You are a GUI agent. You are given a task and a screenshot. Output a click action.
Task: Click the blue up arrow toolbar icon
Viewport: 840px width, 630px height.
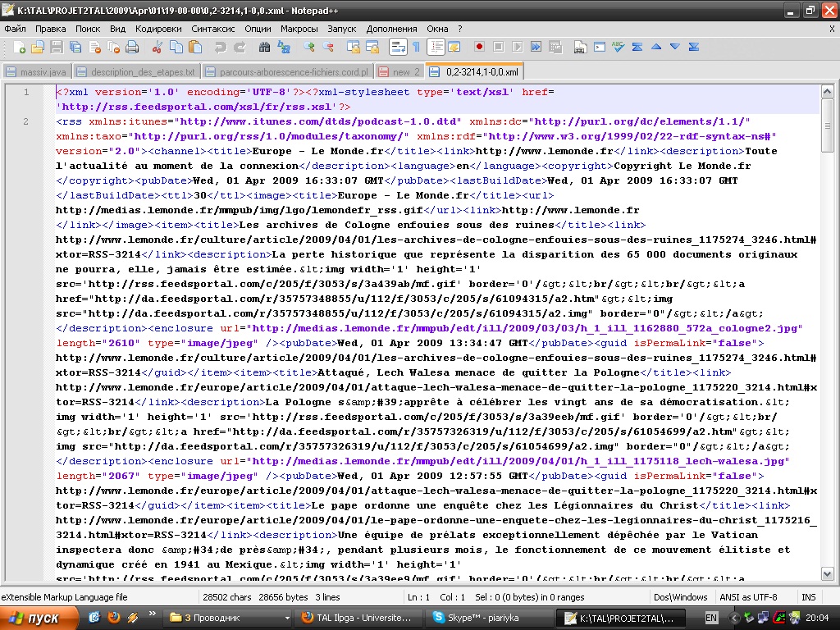point(656,47)
